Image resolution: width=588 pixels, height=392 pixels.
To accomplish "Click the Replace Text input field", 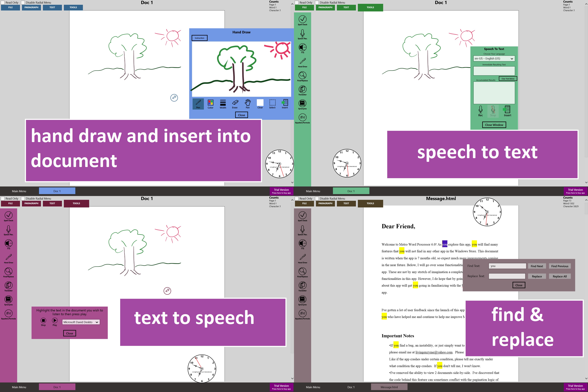I will (507, 276).
